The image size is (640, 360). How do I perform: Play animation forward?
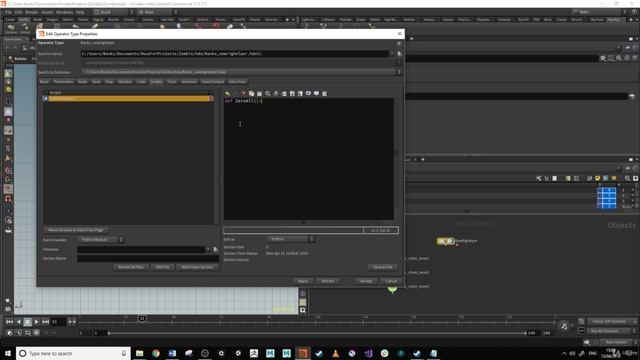point(36,322)
